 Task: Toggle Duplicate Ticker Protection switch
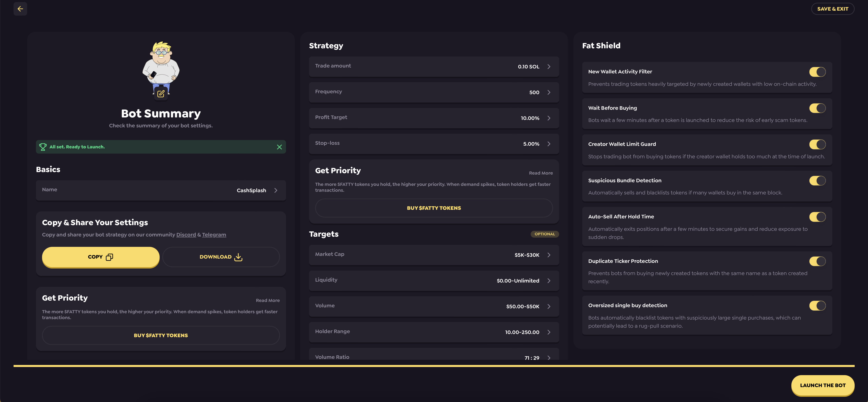click(x=817, y=261)
